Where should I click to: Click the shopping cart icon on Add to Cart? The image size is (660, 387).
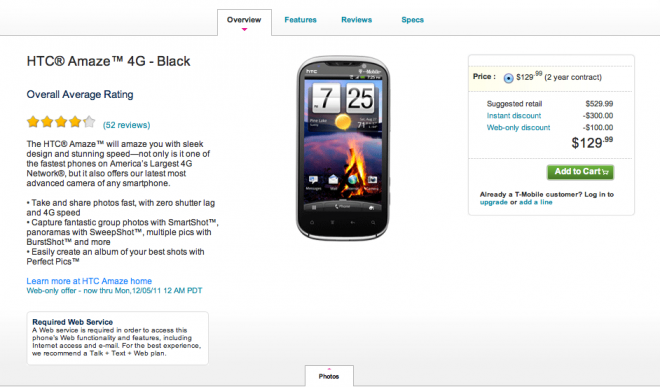(606, 172)
